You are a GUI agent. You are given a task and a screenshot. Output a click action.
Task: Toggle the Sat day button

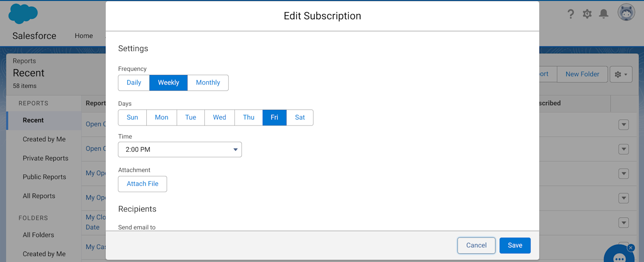tap(300, 117)
